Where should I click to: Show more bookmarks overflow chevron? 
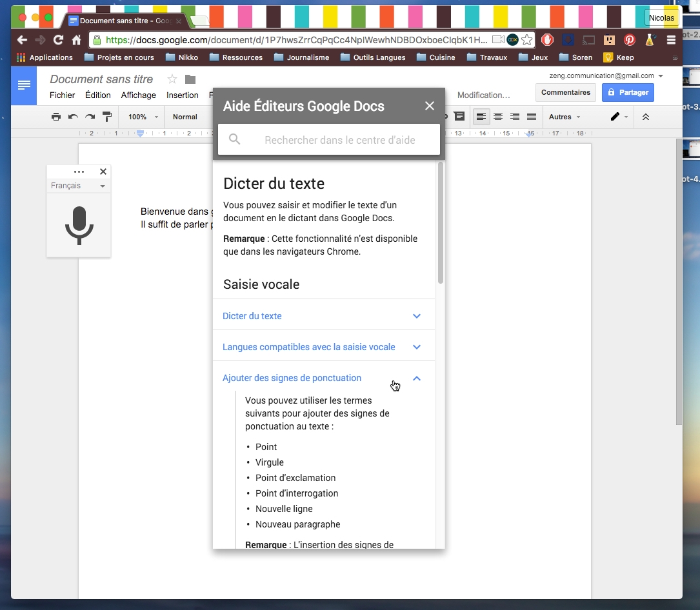pyautogui.click(x=675, y=58)
